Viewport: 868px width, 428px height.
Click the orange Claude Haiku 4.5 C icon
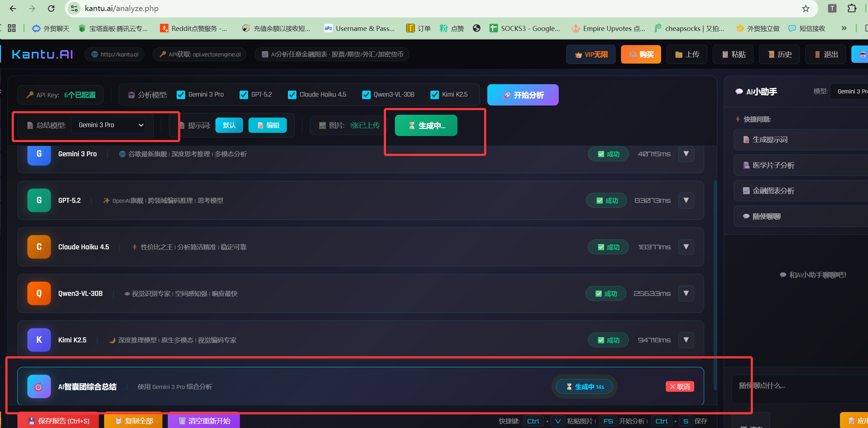[39, 247]
